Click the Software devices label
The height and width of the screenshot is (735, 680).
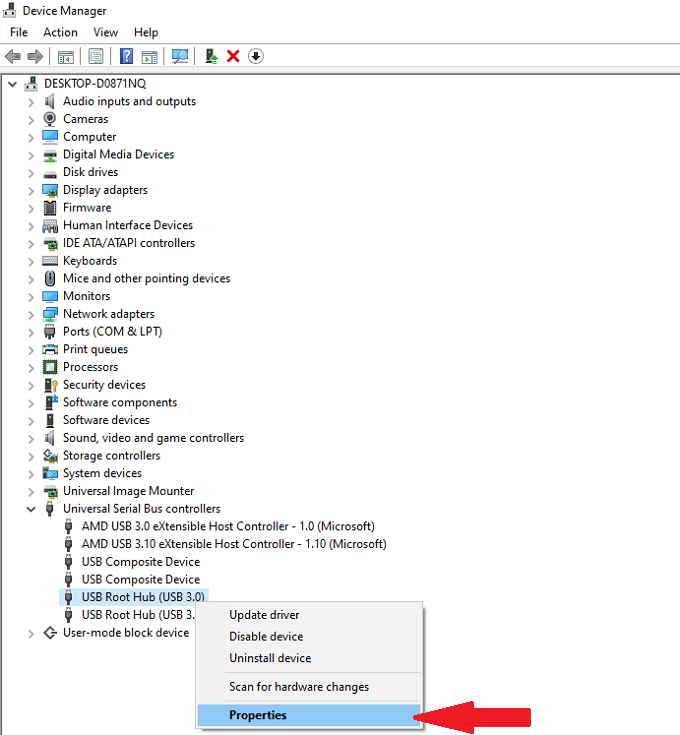106,420
